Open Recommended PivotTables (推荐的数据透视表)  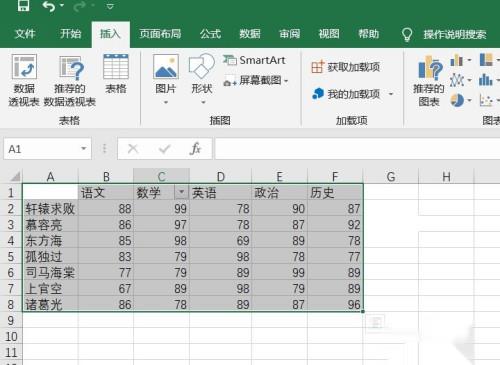pos(70,80)
